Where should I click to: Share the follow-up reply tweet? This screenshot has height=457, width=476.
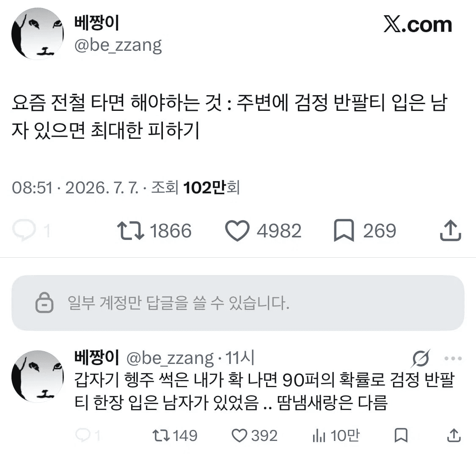(x=454, y=435)
